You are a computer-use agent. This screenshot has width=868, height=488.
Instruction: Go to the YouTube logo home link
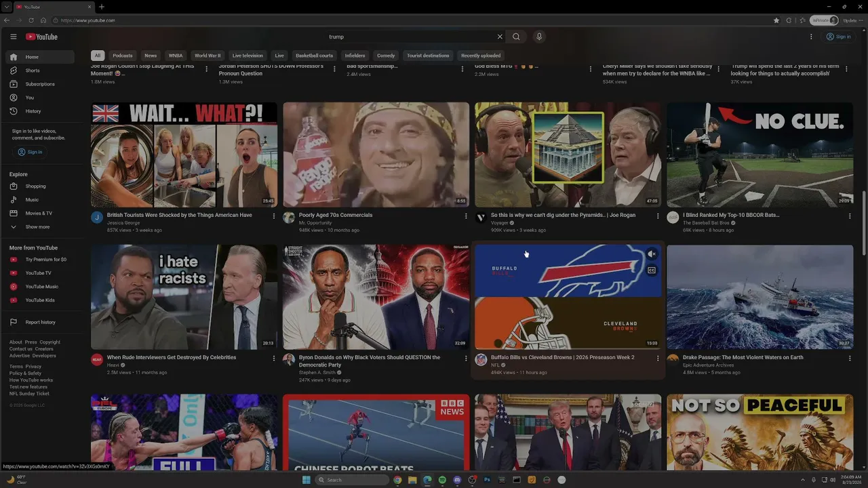coord(41,37)
